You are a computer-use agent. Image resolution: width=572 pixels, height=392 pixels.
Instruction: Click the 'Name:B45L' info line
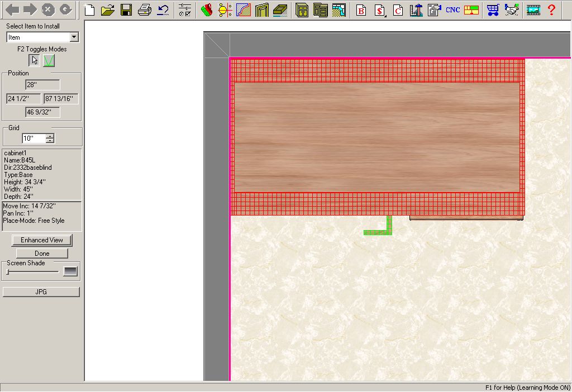[x=20, y=160]
